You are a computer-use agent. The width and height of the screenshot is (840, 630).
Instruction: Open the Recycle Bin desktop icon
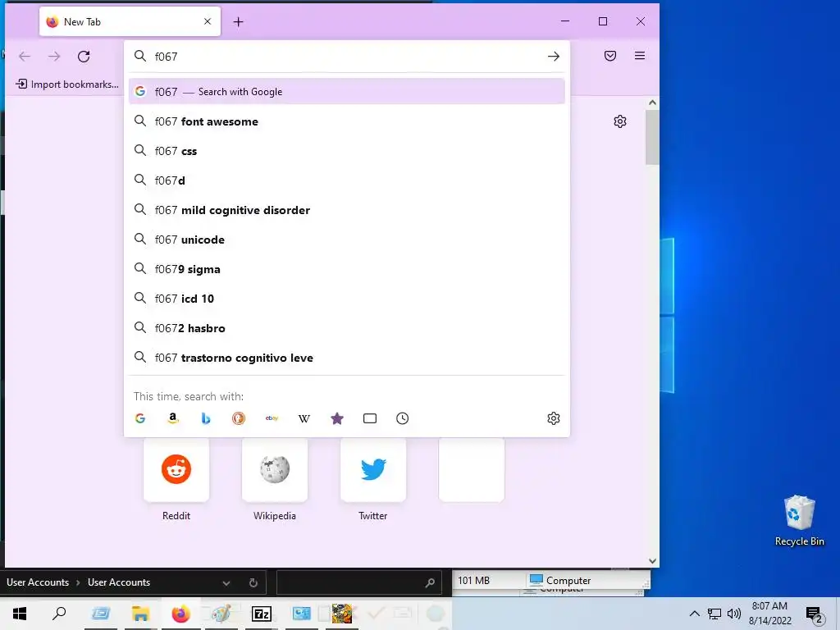799,520
